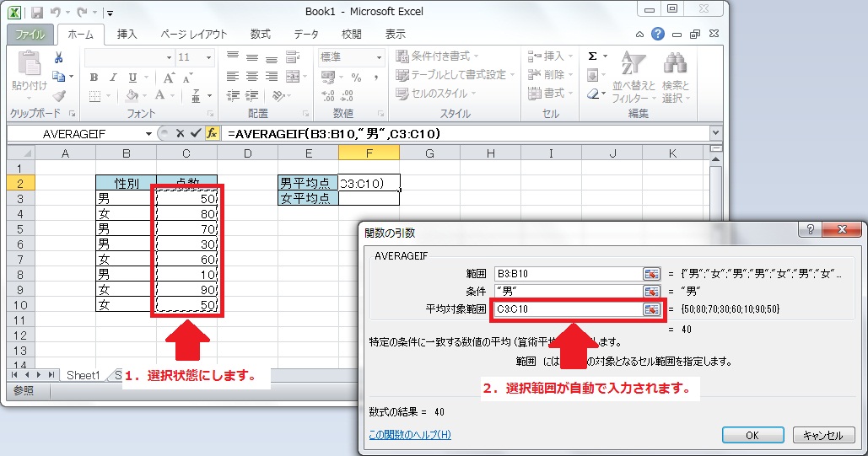Expand テーブルとして書式設定 dropdown
Image resolution: width=868 pixels, height=456 pixels.
coord(513,75)
